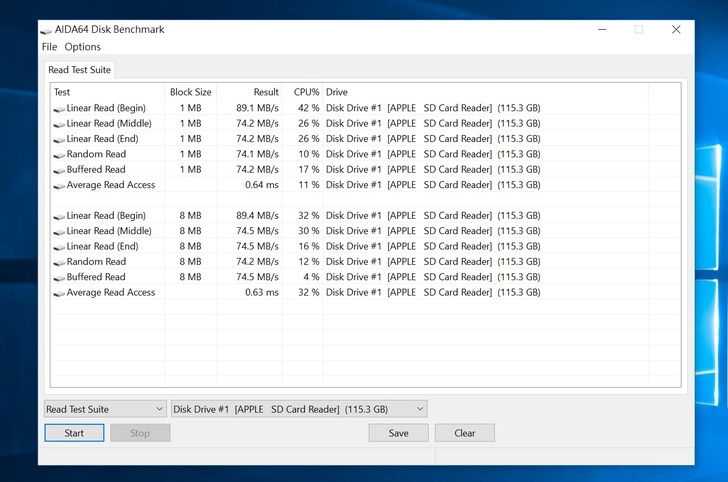Click the Test column header
This screenshot has height=482, width=728.
coord(107,92)
